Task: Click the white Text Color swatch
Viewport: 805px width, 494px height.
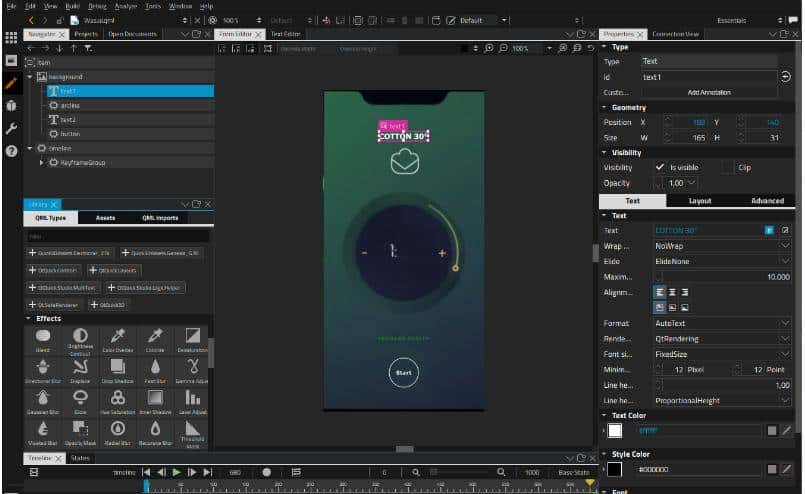Action: (615, 431)
